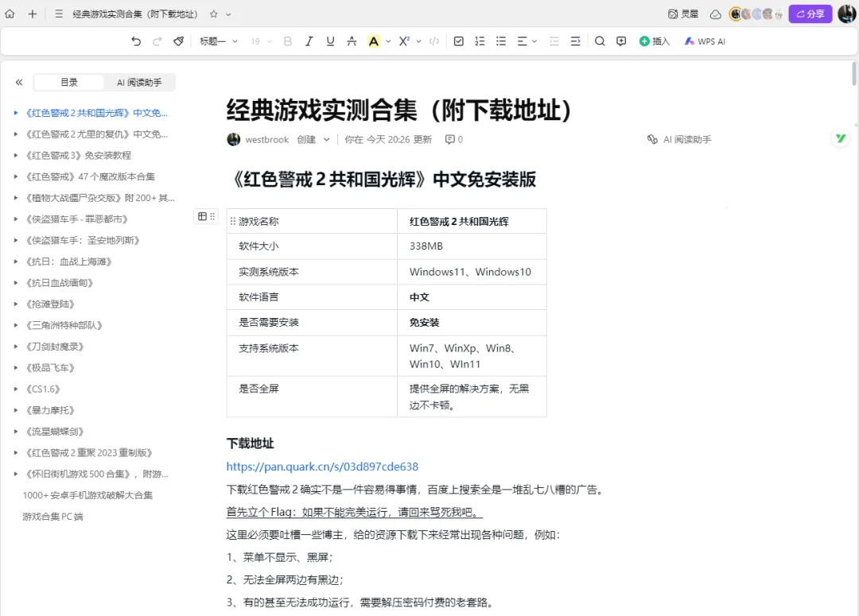Open the font size dropdown showing 19
This screenshot has height=616, width=859.
click(262, 41)
